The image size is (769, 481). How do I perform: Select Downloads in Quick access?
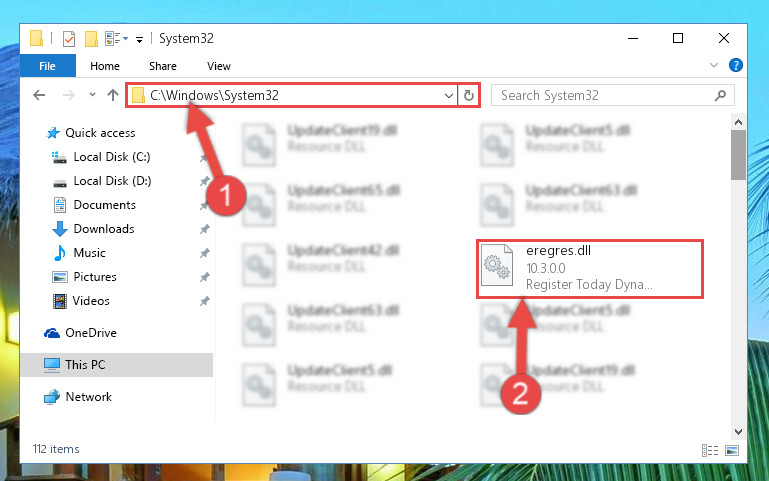coord(104,229)
